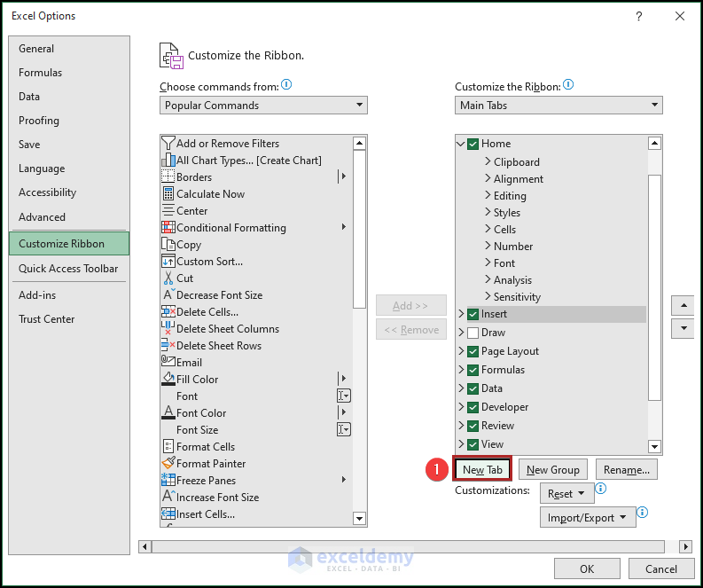Click ribbon tabs list scroll up arrow
Image resolution: width=703 pixels, height=588 pixels.
tap(654, 143)
